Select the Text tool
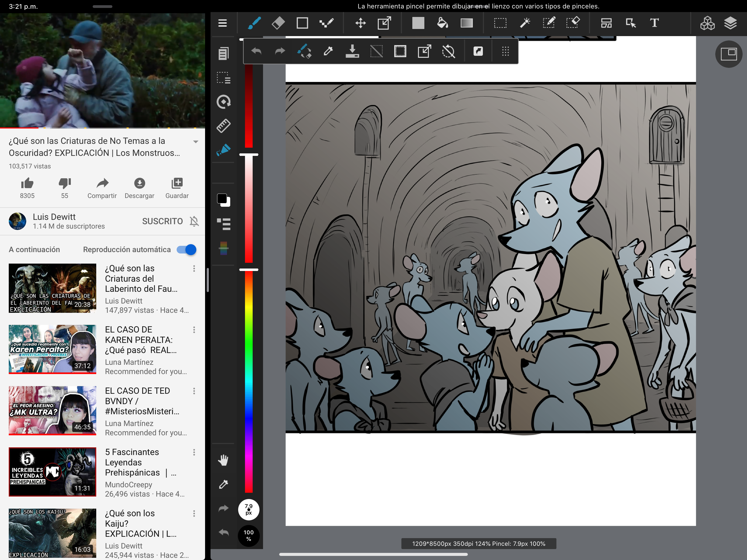 click(x=654, y=23)
